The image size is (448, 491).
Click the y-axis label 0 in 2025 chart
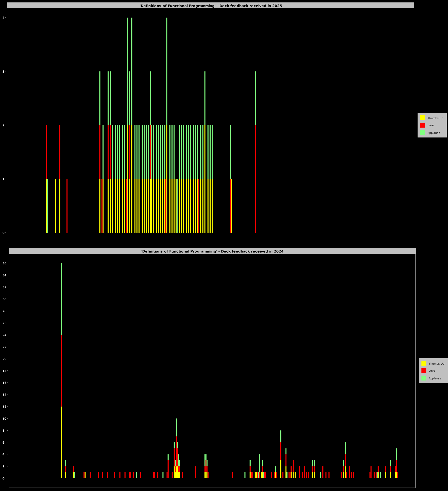3,233
